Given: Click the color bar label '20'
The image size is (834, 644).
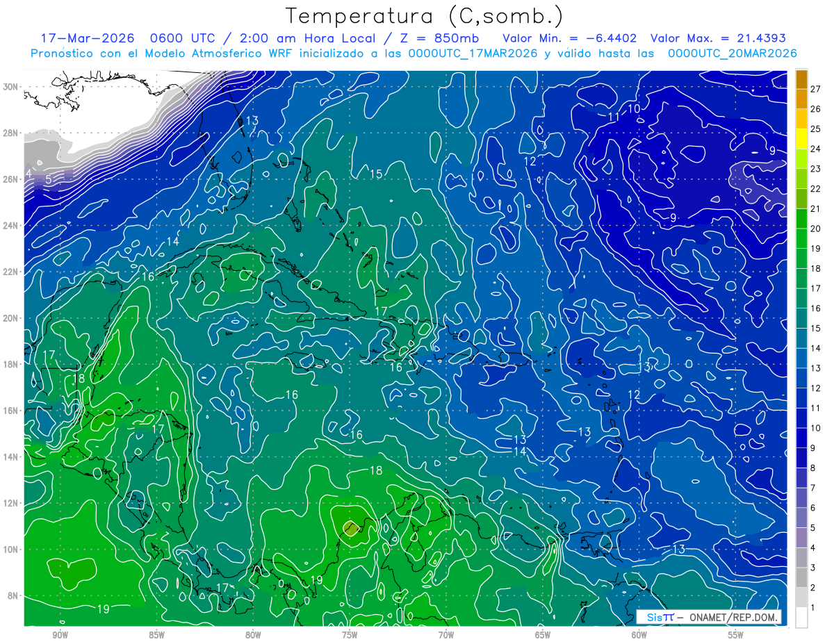Looking at the screenshot, I should (815, 229).
